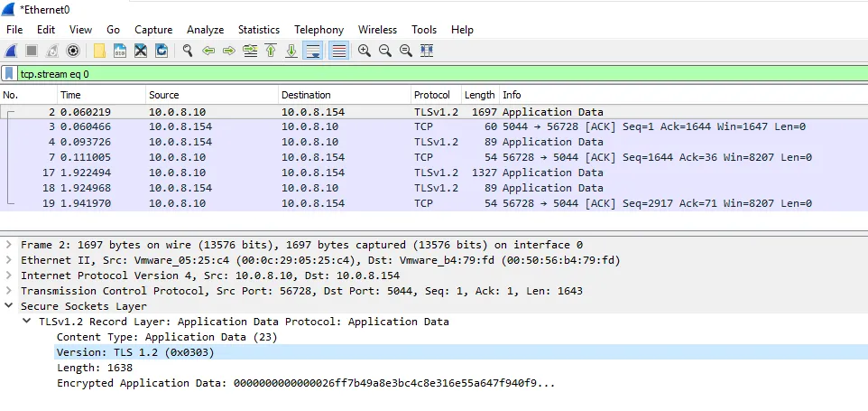868x411 pixels.
Task: Select packet 3 ACK row
Action: (434, 126)
